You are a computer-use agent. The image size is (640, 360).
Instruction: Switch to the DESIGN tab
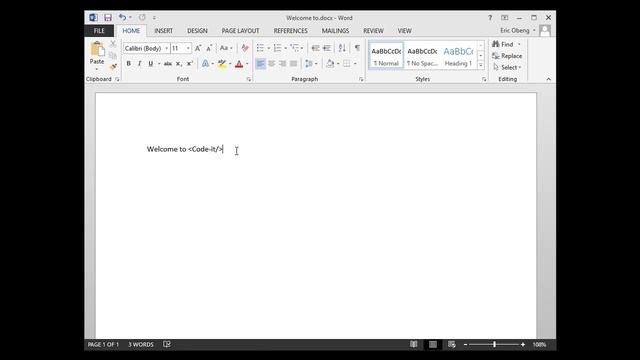tap(198, 31)
